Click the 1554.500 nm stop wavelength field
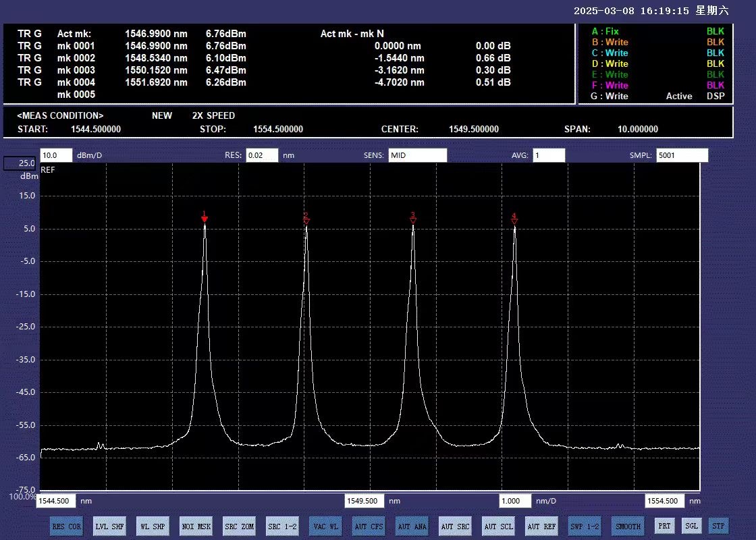 pos(665,501)
